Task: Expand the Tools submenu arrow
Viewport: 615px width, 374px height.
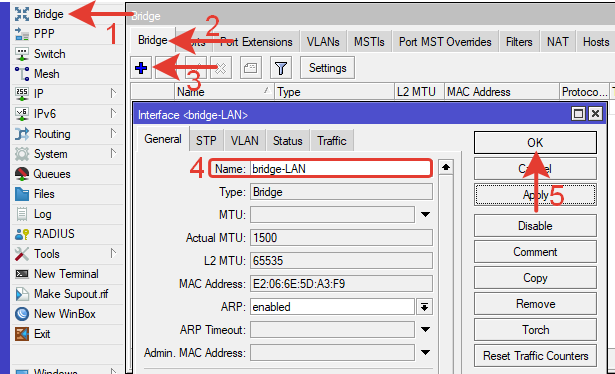Action: (113, 253)
